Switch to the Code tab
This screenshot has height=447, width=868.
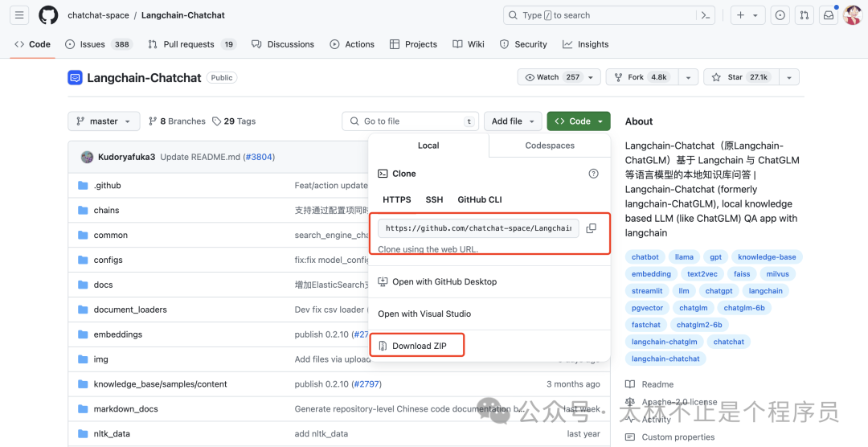[x=33, y=44]
